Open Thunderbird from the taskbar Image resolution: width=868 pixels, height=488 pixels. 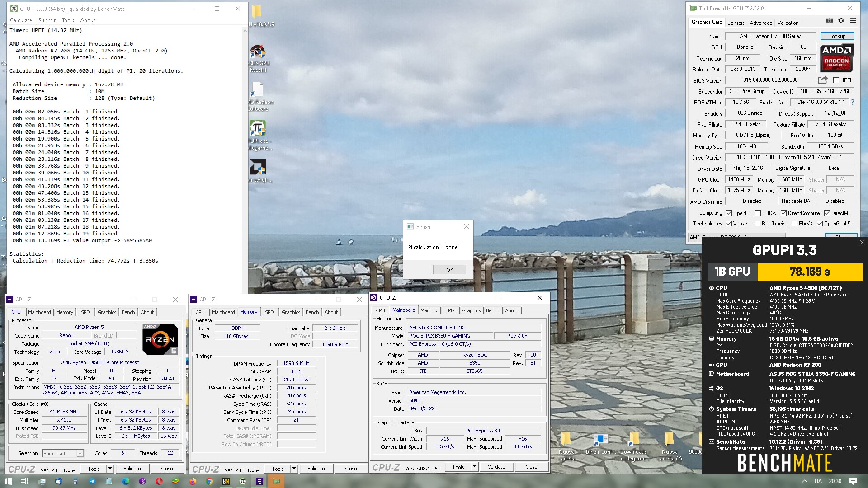click(x=59, y=481)
